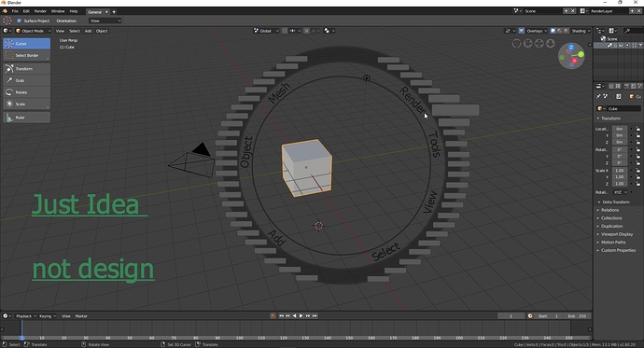Viewport: 644px width, 348px height.
Task: Activate the Select Border tool
Action: point(27,55)
